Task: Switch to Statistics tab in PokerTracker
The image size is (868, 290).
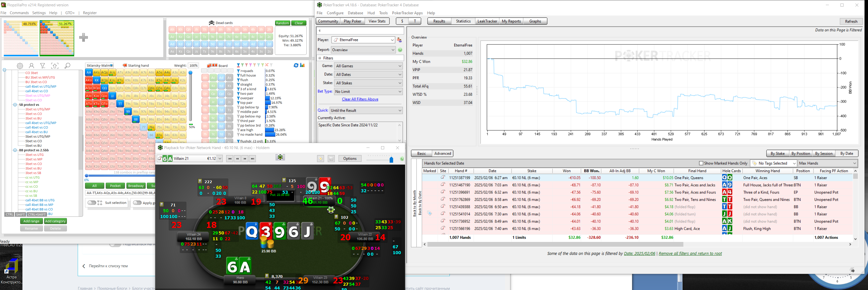Action: click(x=463, y=21)
